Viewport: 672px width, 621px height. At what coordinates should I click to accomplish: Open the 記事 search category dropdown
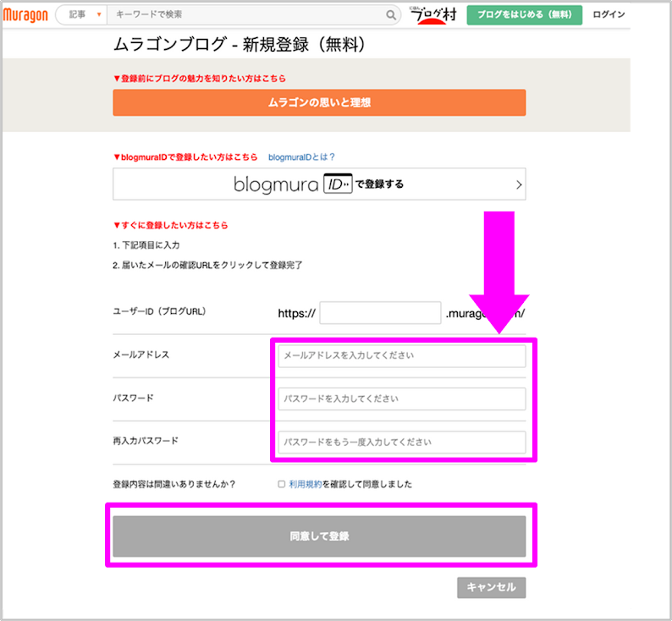coord(82,14)
